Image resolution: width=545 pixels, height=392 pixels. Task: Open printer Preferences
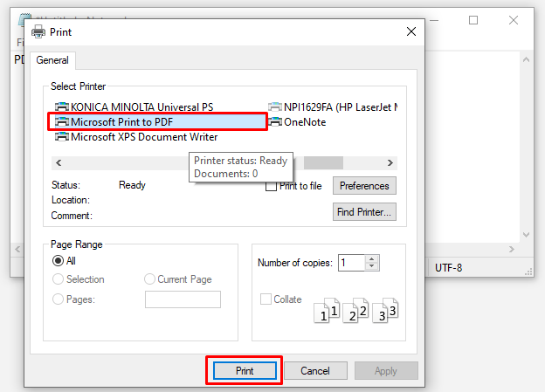[x=364, y=186]
